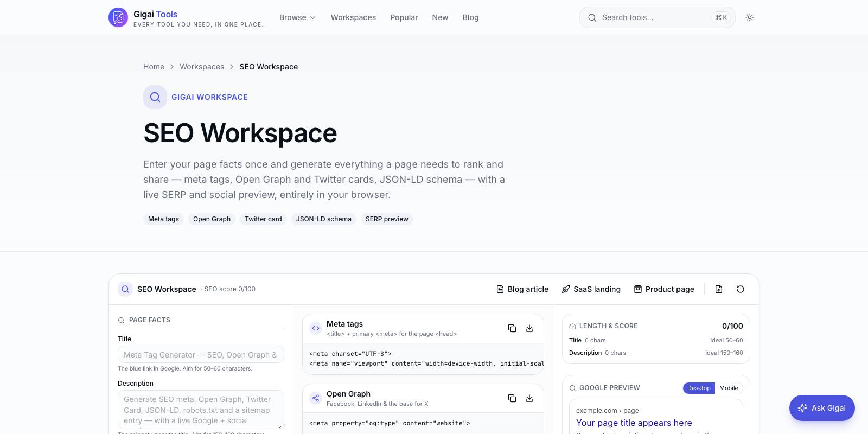Toggle the light/dark theme sun icon
Viewport: 868px width, 434px height.
[x=750, y=17]
